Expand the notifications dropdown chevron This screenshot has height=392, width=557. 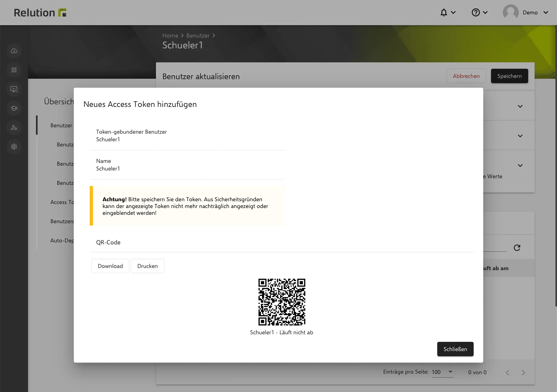(453, 12)
